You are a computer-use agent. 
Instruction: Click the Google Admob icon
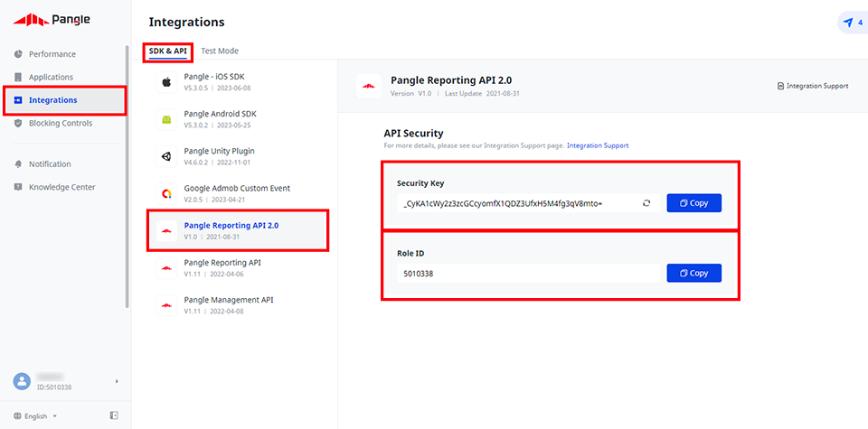coord(166,193)
